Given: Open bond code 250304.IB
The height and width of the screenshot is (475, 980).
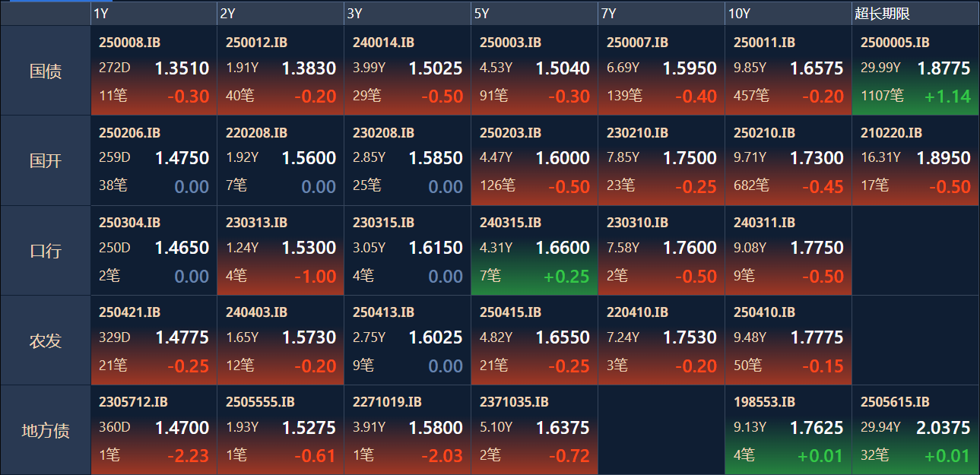Looking at the screenshot, I should coord(129,223).
